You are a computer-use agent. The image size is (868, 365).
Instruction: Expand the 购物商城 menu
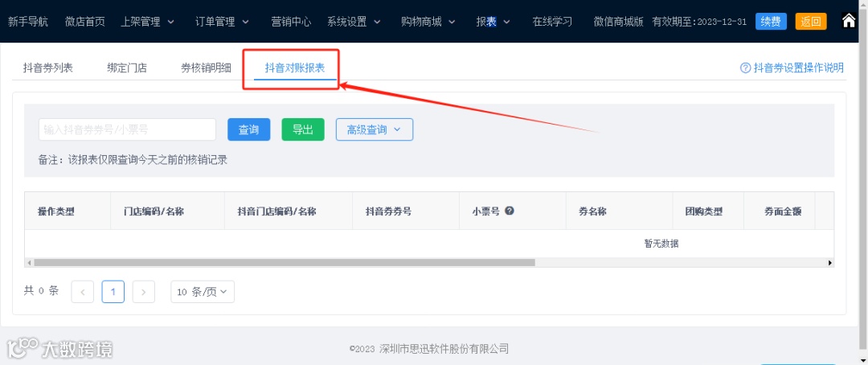(x=428, y=23)
